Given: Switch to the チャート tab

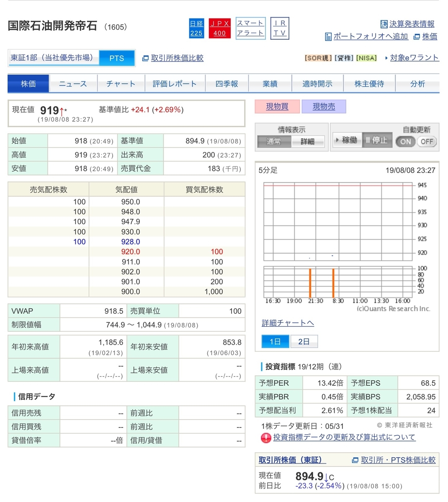Looking at the screenshot, I should point(121,84).
